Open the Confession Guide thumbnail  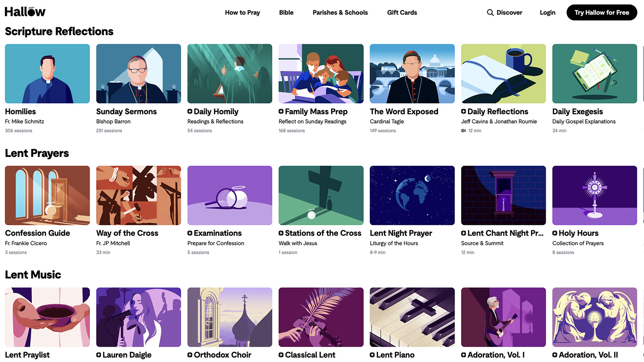(47, 195)
